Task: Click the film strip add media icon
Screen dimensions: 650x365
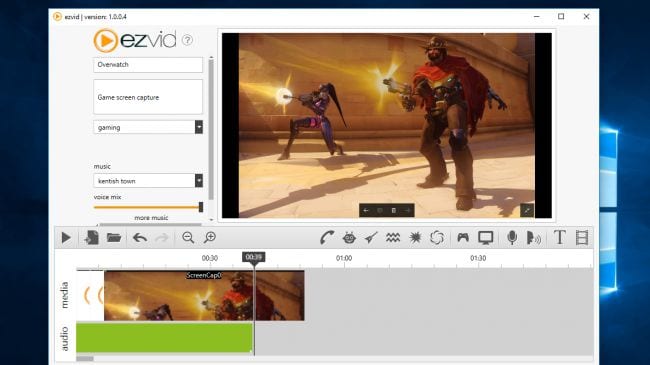Action: [582, 238]
